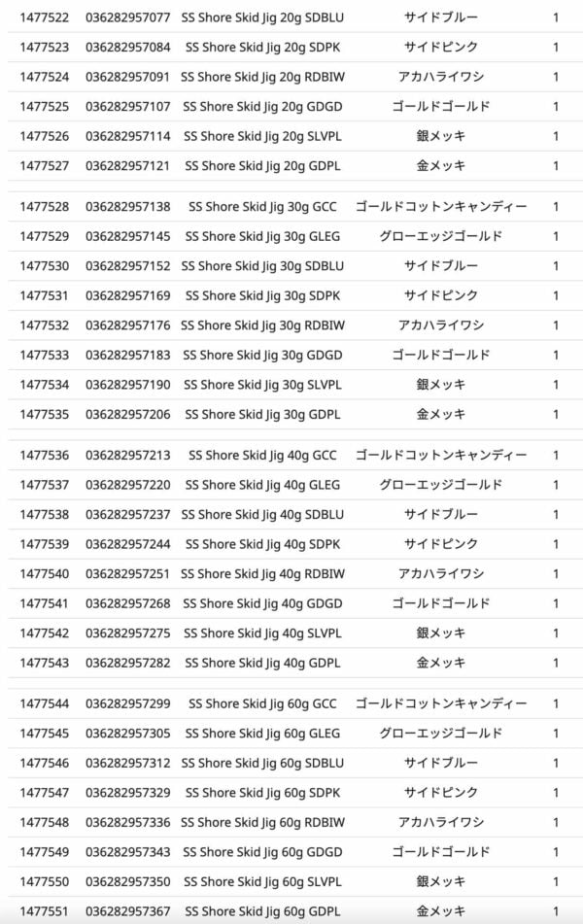Select item number 1477522 cell
The height and width of the screenshot is (924, 583).
(45, 17)
